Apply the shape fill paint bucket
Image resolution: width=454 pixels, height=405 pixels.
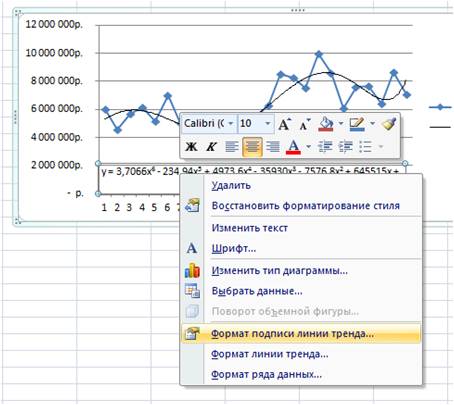326,124
